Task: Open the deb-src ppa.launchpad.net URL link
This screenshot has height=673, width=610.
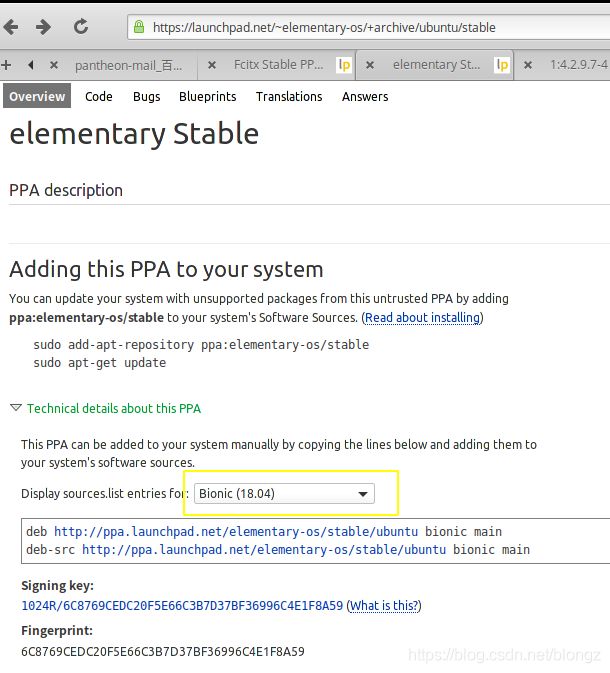Action: (264, 549)
